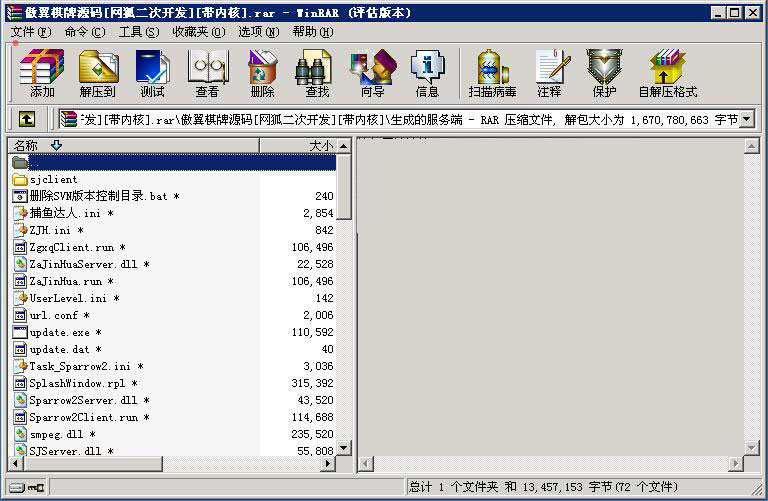Click the 删除 (Delete) toolbar icon
Screen dimensions: 768x501
[262, 74]
